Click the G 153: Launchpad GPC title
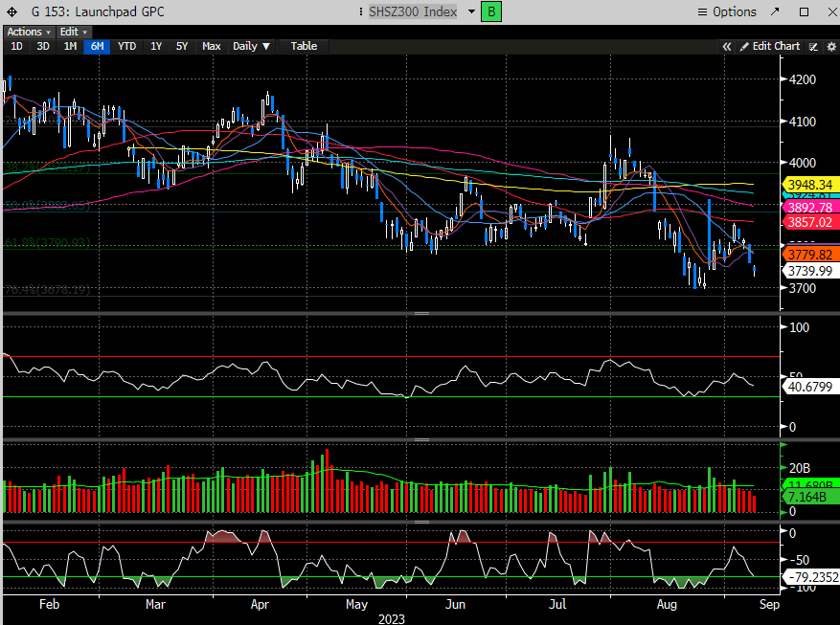Viewport: 840px width, 625px height. pyautogui.click(x=98, y=11)
